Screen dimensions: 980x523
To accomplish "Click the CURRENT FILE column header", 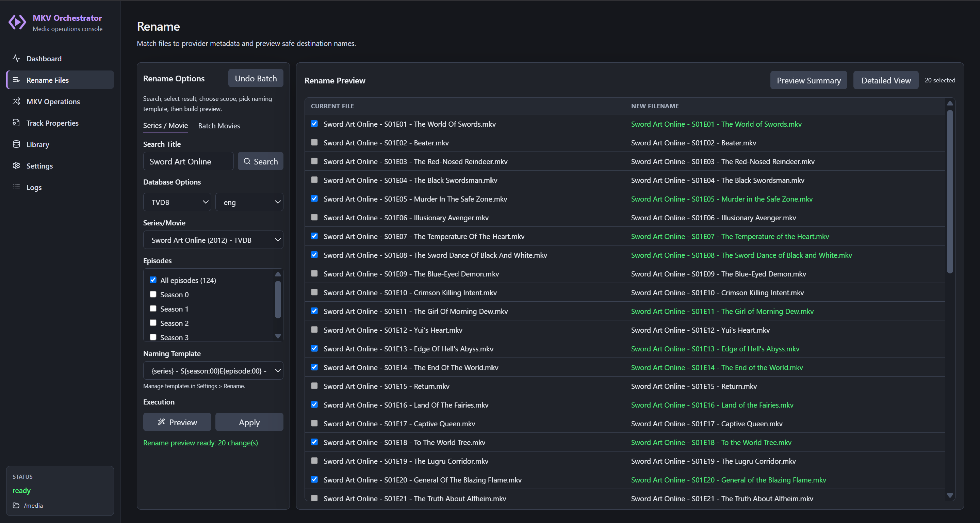I will (x=332, y=106).
